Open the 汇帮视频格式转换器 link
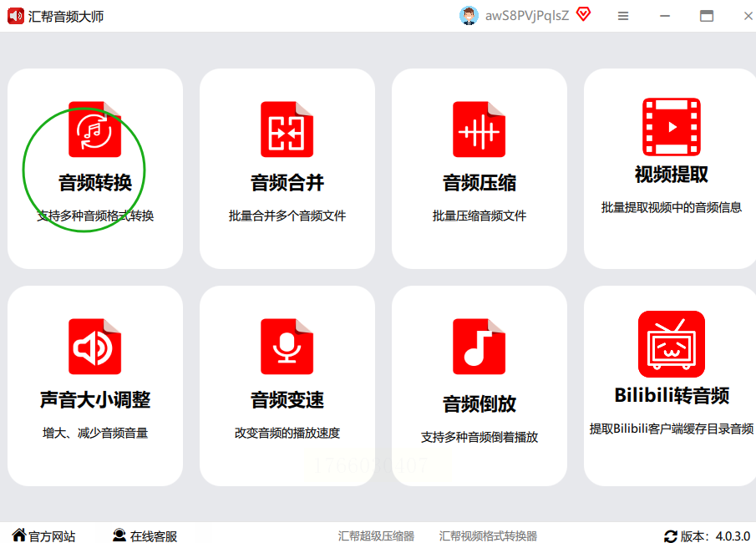 click(488, 535)
